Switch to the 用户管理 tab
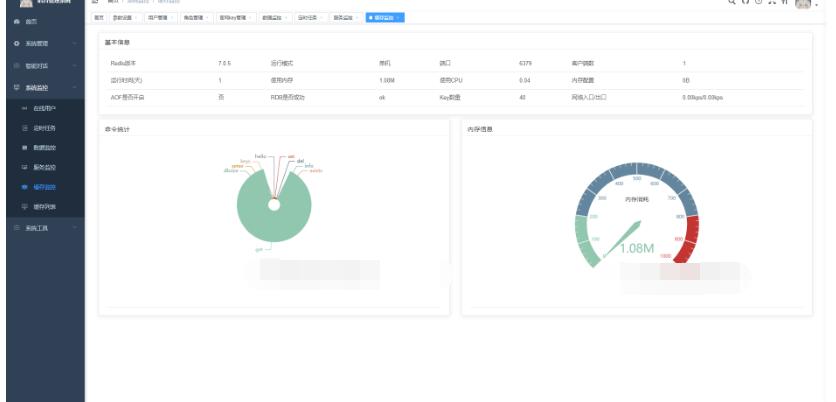The image size is (836, 402). [x=161, y=18]
